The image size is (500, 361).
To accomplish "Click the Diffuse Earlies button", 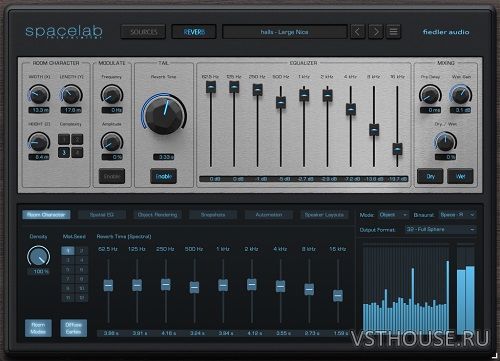I will point(74,328).
